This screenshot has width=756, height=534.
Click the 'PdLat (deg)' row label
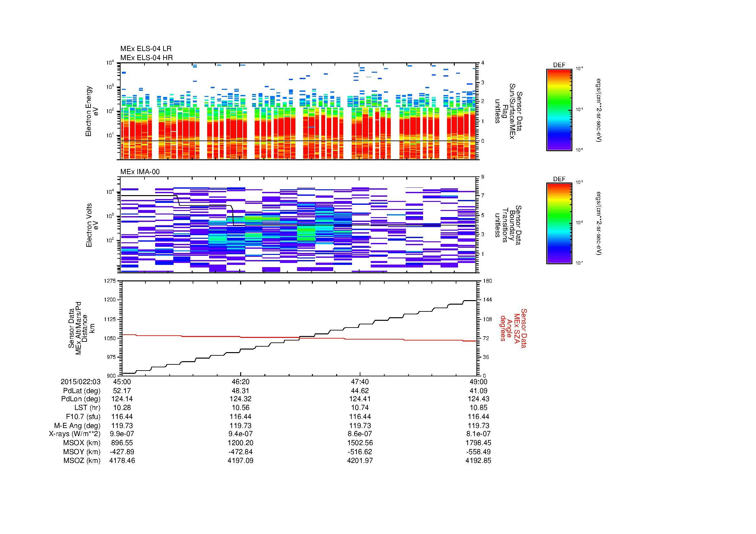(82, 391)
